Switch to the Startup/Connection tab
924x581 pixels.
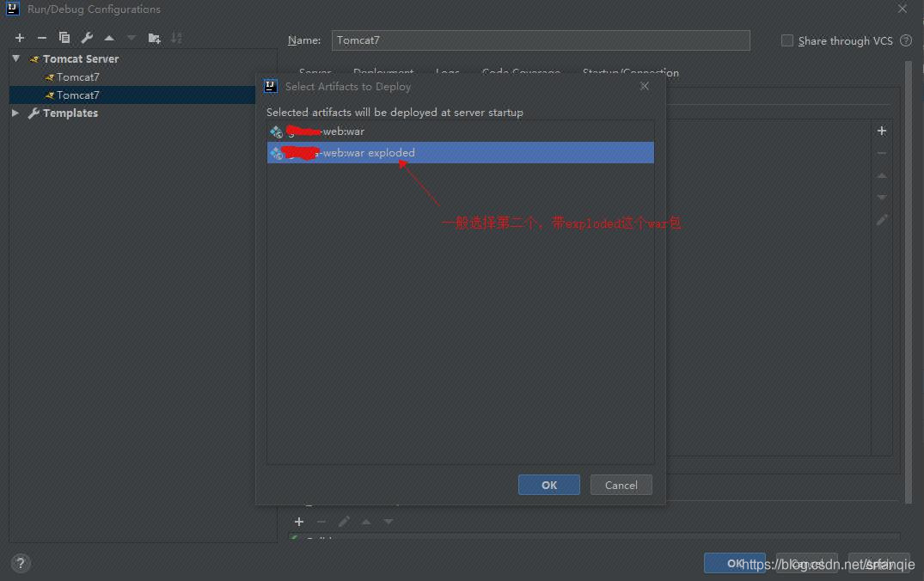630,72
